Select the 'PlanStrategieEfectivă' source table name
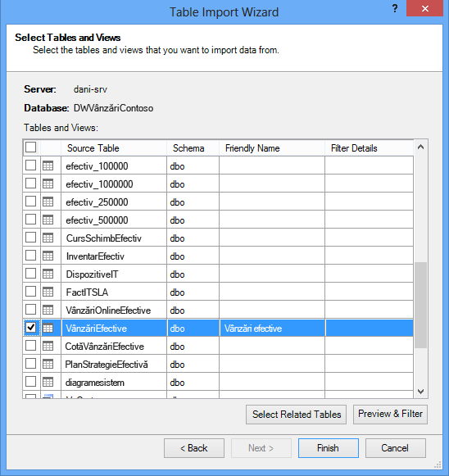Screen dimensions: 449x476 coord(107,365)
